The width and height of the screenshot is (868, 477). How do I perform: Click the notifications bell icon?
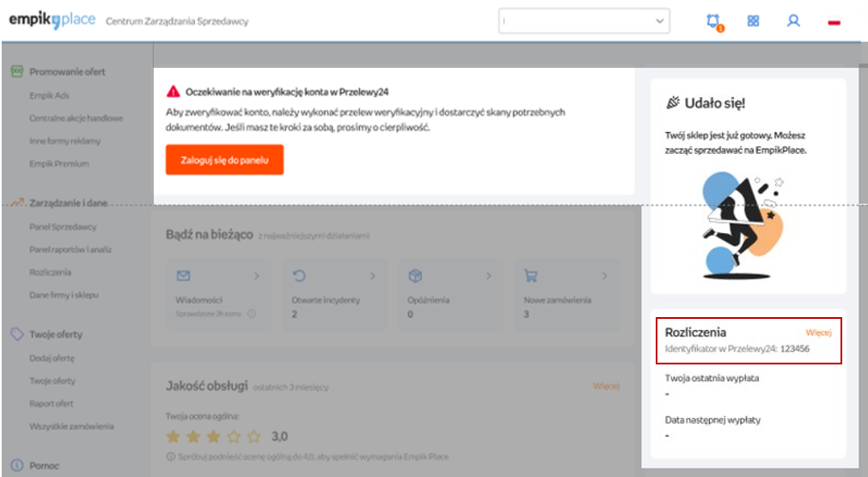(713, 21)
